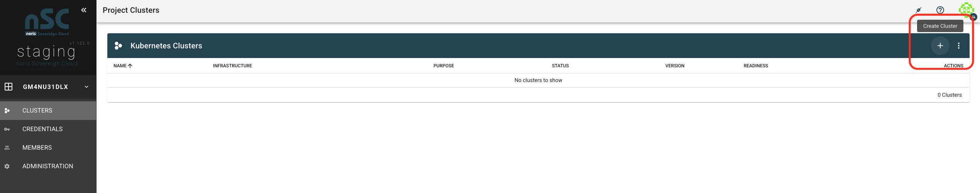Open the MEMBERS menu item
The width and height of the screenshot is (980, 193).
(x=48, y=148)
